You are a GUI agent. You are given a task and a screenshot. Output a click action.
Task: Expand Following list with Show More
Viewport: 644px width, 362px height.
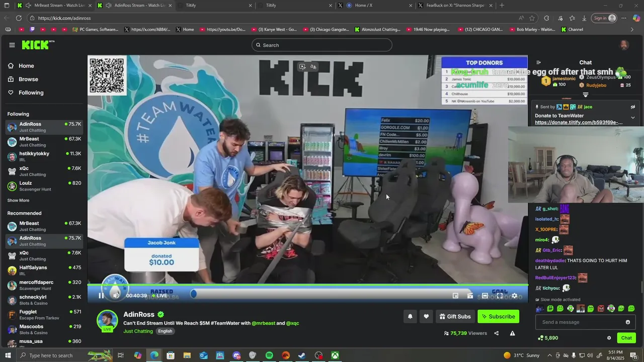tap(18, 201)
